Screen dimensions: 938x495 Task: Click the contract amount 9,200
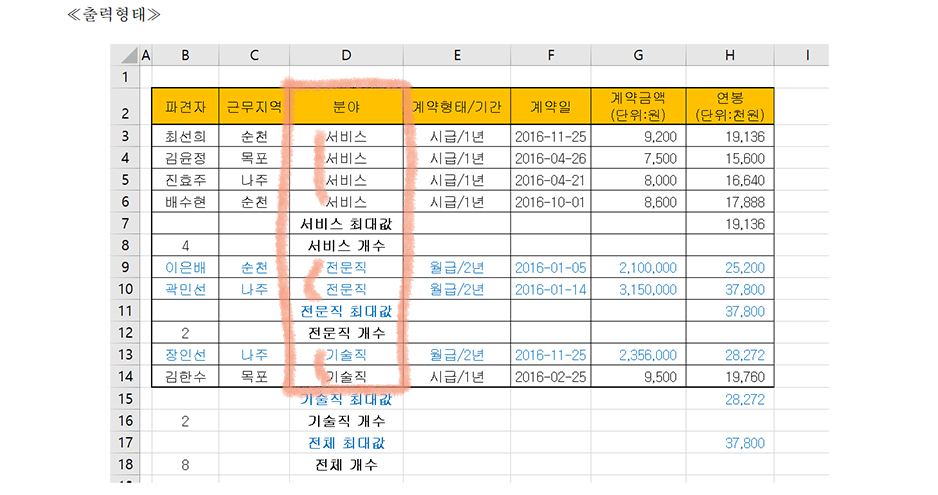638,136
